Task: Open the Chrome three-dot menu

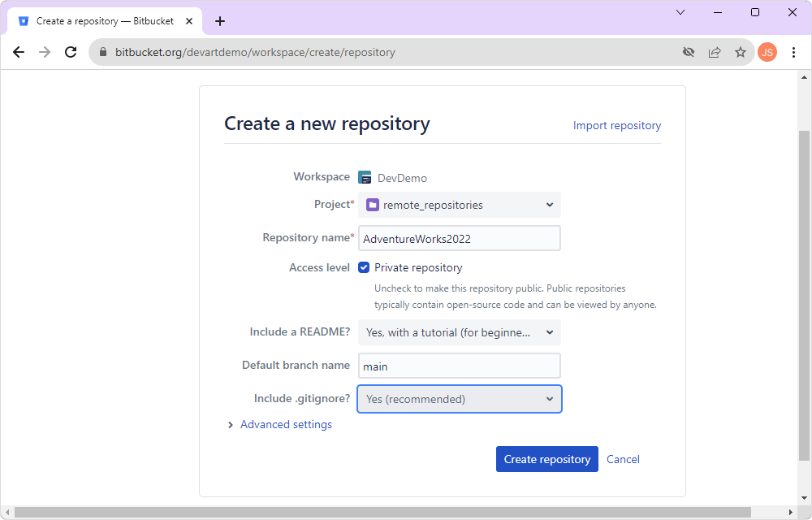Action: (793, 51)
